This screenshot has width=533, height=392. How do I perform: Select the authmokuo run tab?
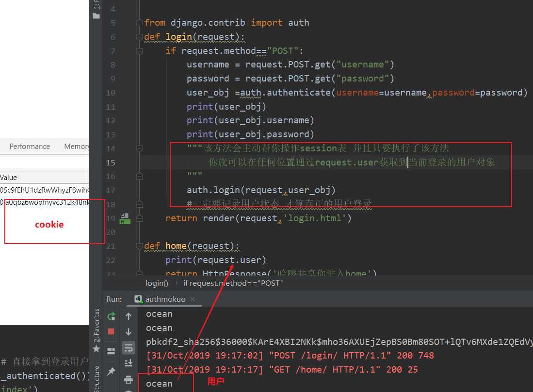pos(165,299)
